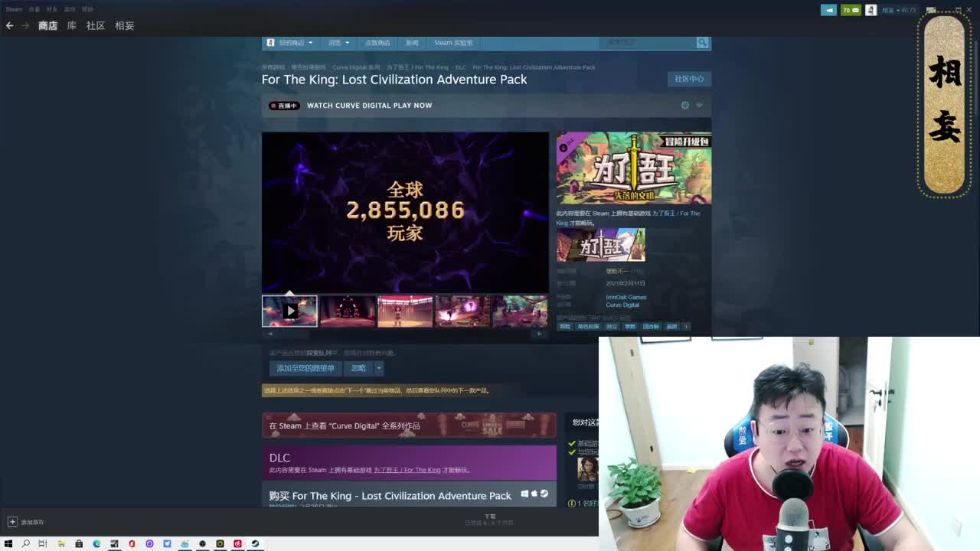Expand more tags arrow button
The image size is (980, 551).
pyautogui.click(x=686, y=327)
